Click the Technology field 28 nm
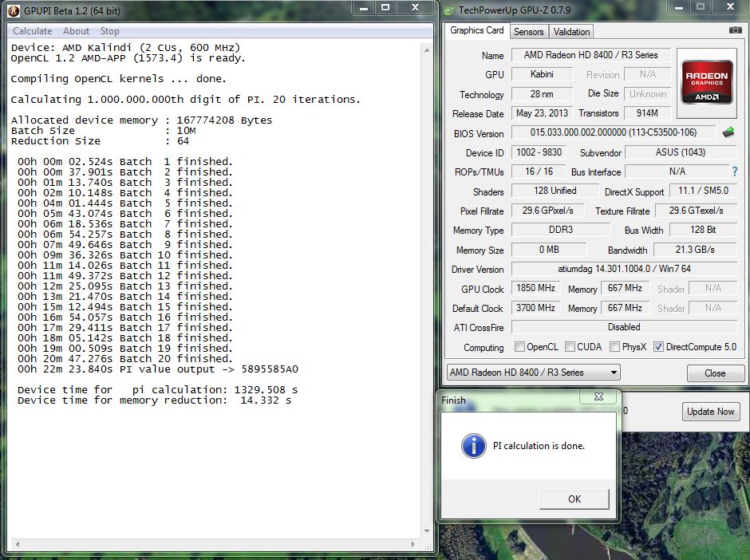The image size is (750, 560). tap(542, 93)
